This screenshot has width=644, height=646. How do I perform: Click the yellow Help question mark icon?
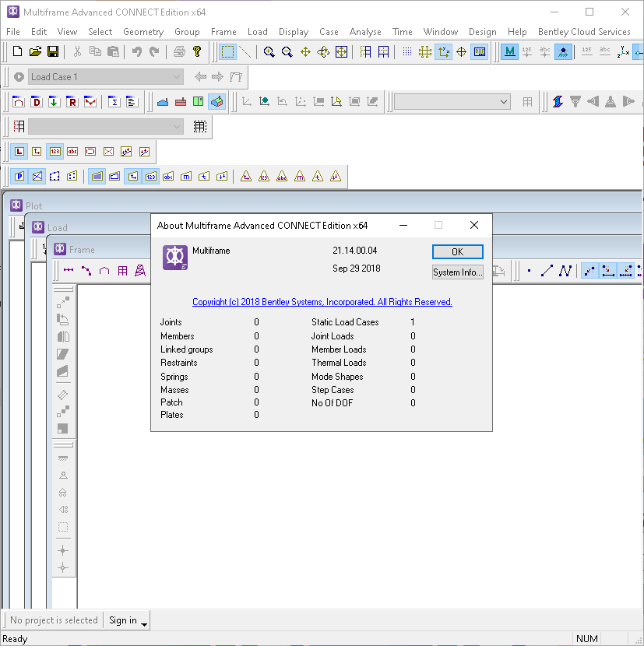(197, 52)
